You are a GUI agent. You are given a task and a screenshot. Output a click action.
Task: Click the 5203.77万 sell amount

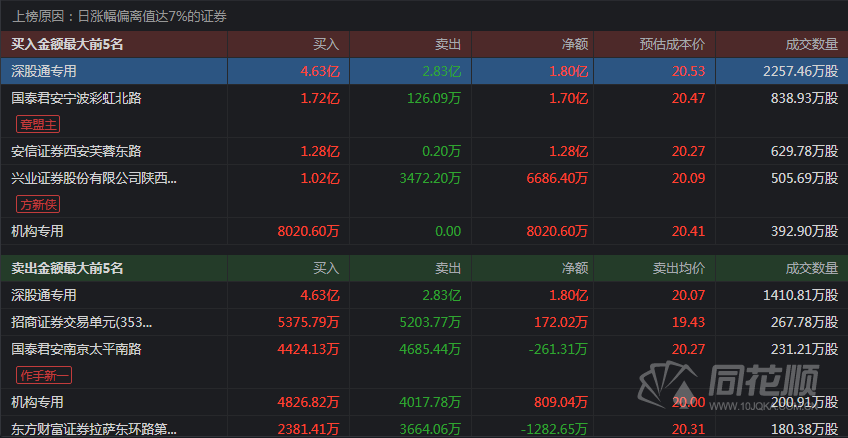[430, 322]
